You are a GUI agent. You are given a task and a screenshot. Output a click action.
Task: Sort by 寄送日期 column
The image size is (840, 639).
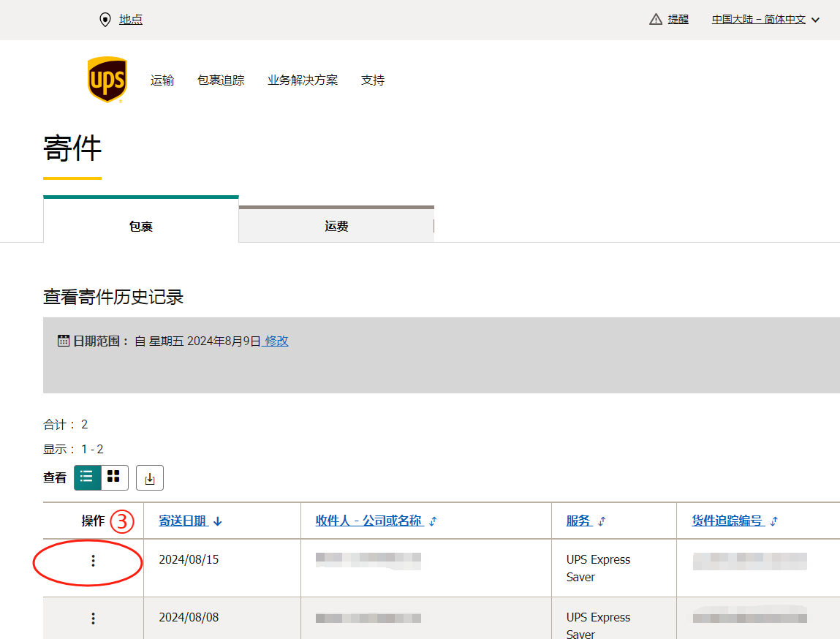183,521
